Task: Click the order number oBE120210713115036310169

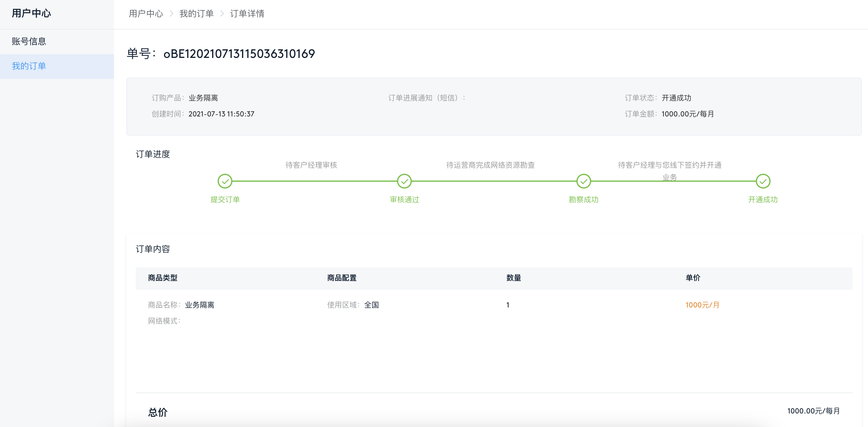Action: [239, 54]
